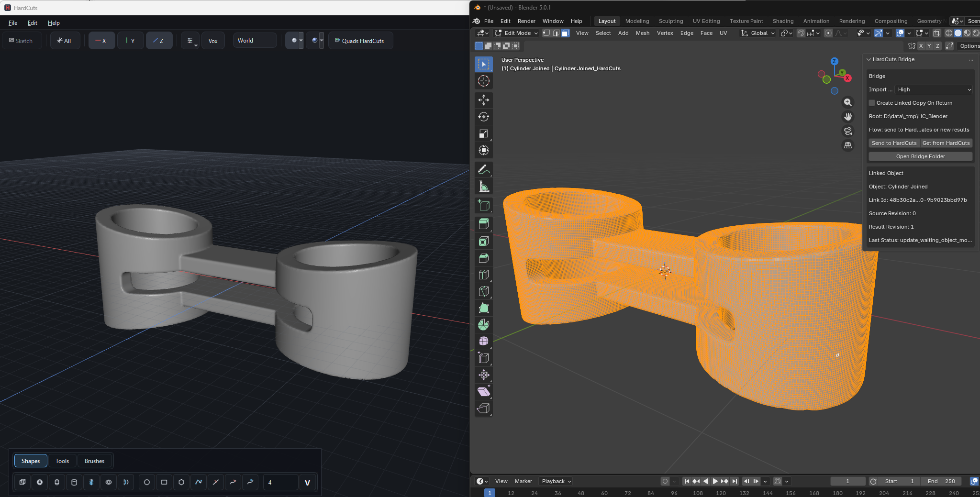The height and width of the screenshot is (497, 980).
Task: Select the Edge Slide tool
Action: [484, 358]
